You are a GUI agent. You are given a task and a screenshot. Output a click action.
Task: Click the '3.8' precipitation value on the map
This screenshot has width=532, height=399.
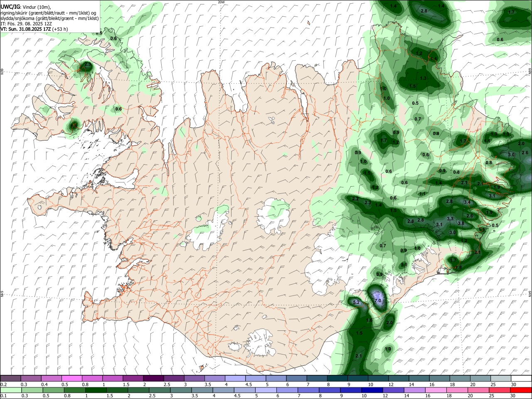click(x=461, y=224)
